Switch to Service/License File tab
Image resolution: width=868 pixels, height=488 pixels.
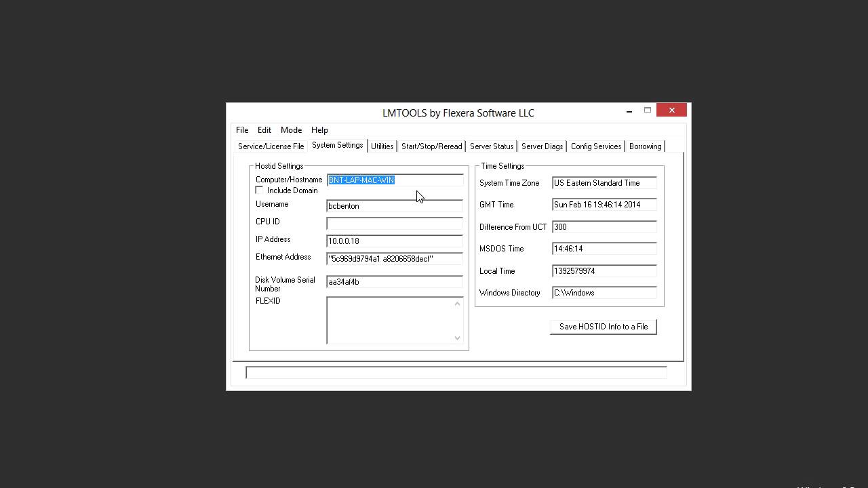click(x=271, y=146)
